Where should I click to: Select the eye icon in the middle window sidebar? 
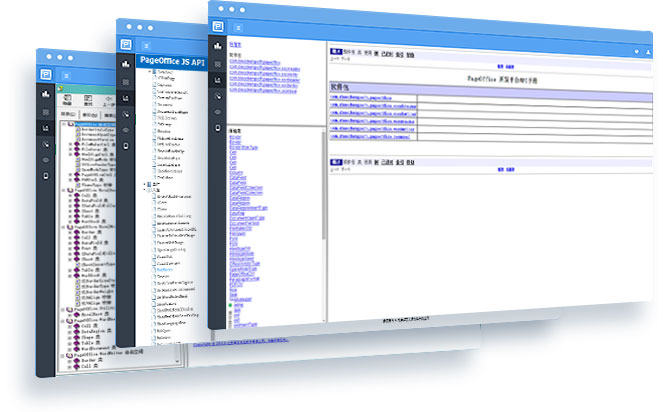point(126,130)
